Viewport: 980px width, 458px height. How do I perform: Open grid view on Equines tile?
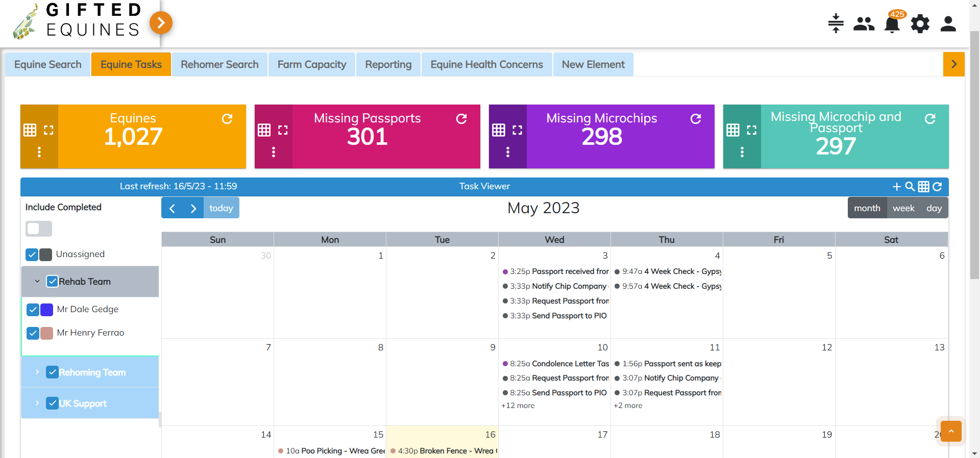tap(30, 130)
